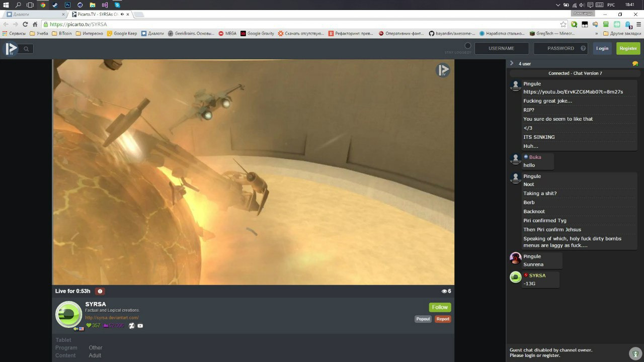Go to the browser home page

(35, 24)
